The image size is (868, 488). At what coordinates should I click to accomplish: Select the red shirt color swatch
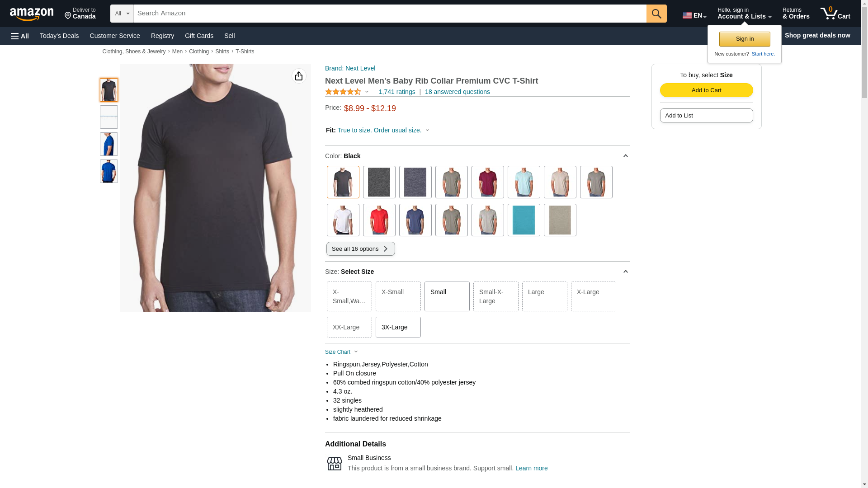click(379, 220)
